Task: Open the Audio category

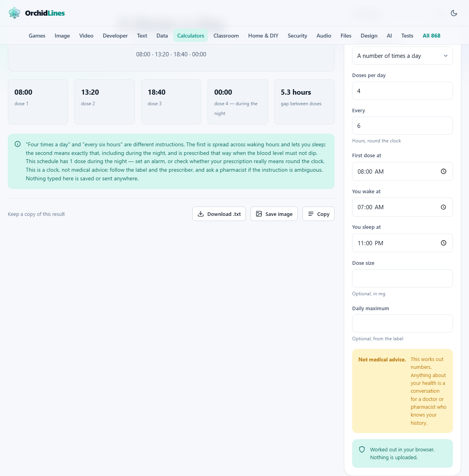Action: point(324,36)
